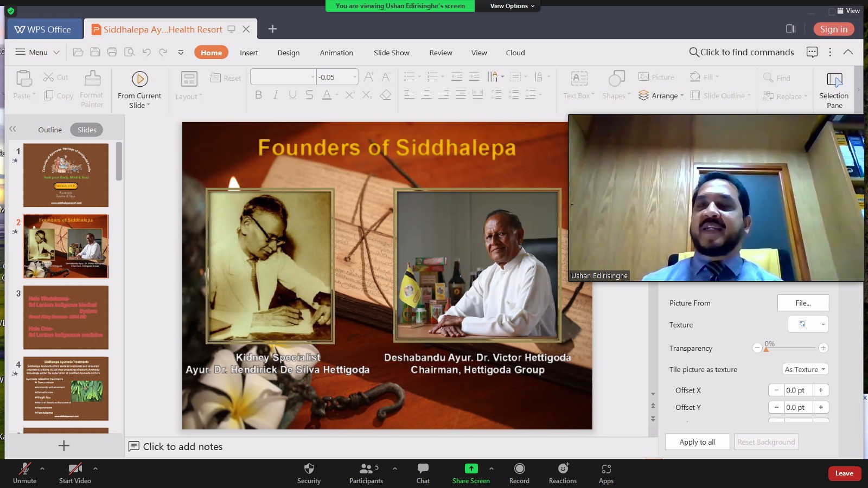Unmute the microphone in Zoom
The image size is (868, 488).
[25, 473]
